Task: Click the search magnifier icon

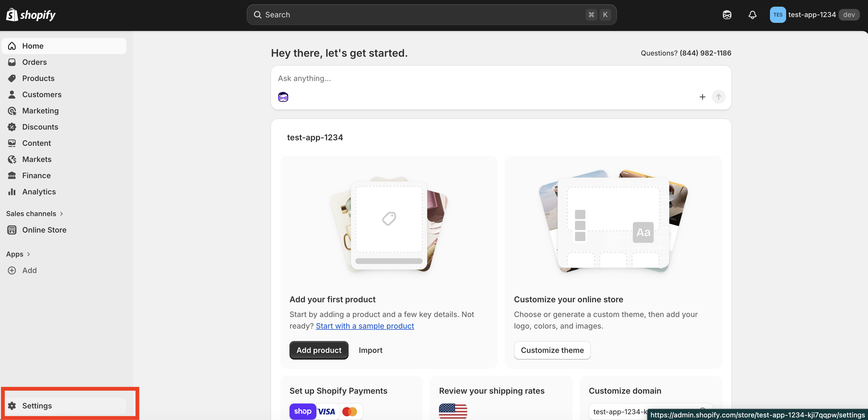Action: [x=257, y=15]
